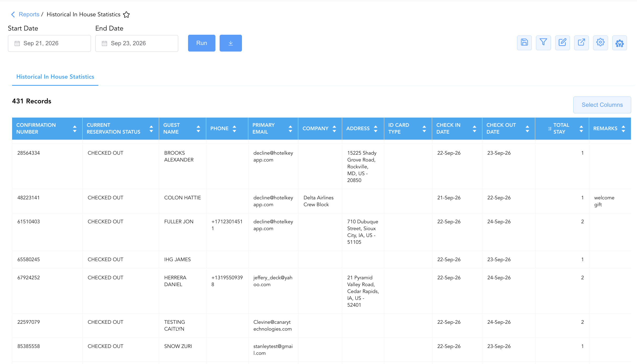This screenshot has width=637, height=364.
Task: Sort by Confirmation Number column
Action: tap(75, 129)
